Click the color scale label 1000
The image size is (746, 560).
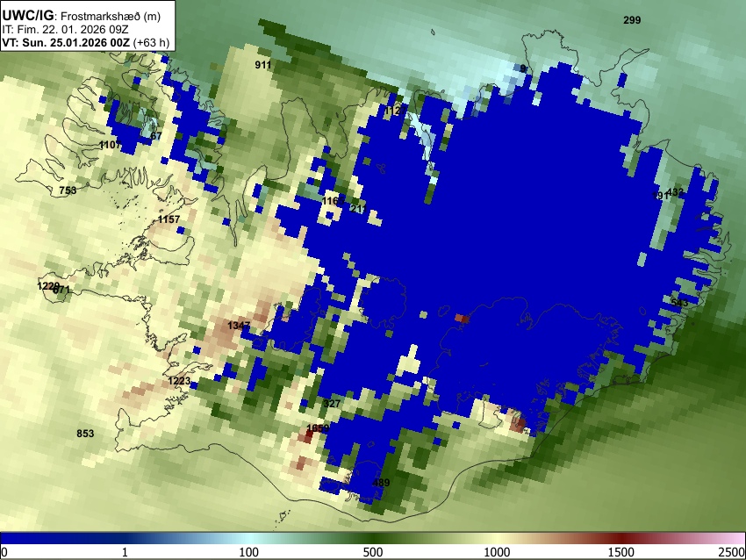[497, 552]
